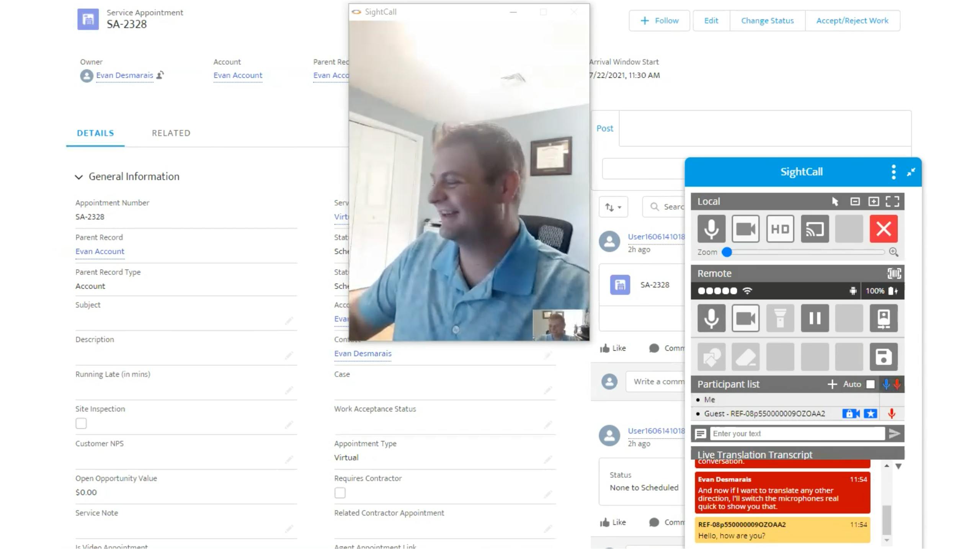Adjust the Local Zoom slider

click(727, 252)
